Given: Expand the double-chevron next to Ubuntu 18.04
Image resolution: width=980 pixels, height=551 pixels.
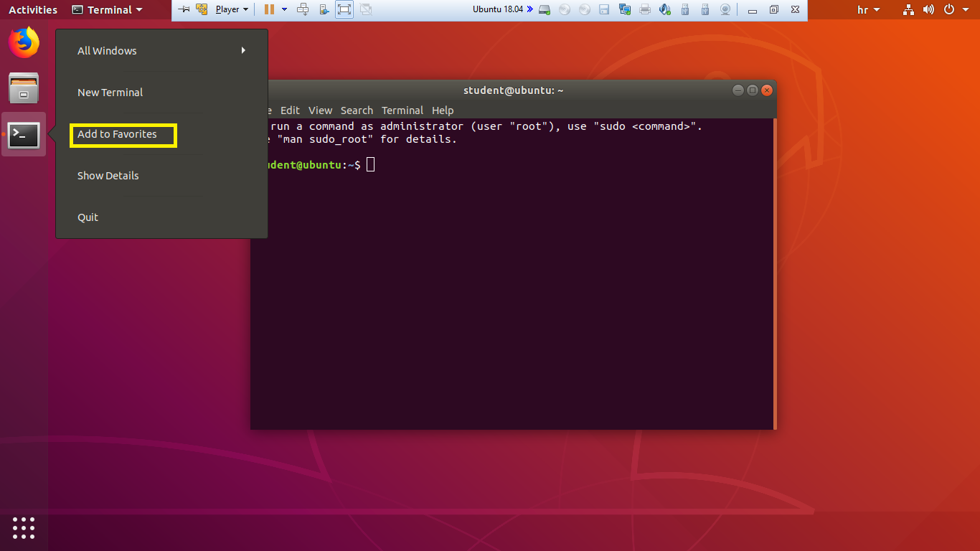Looking at the screenshot, I should [x=529, y=9].
